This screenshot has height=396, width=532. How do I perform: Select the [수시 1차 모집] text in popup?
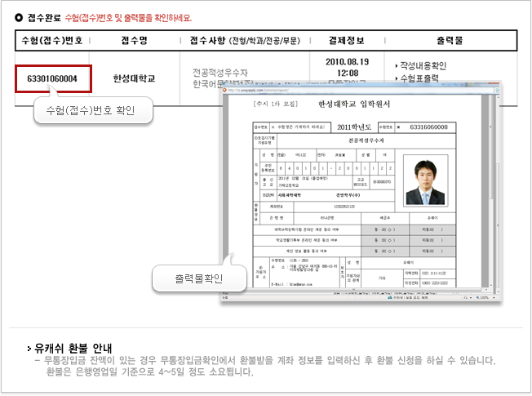[x=276, y=104]
